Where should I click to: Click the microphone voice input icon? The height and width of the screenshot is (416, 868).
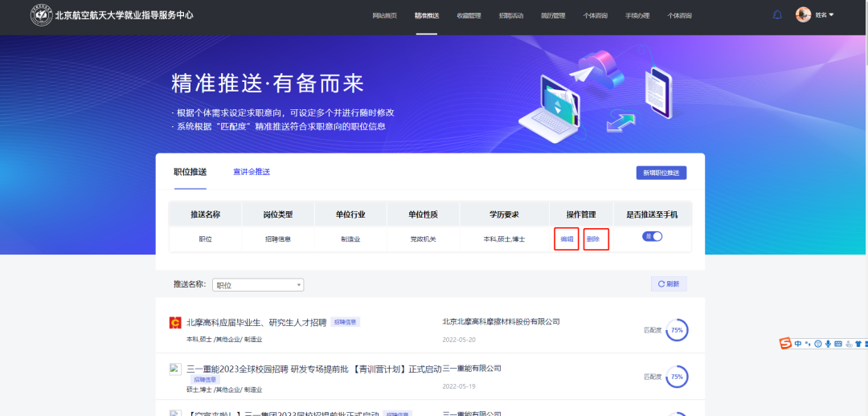[828, 344]
